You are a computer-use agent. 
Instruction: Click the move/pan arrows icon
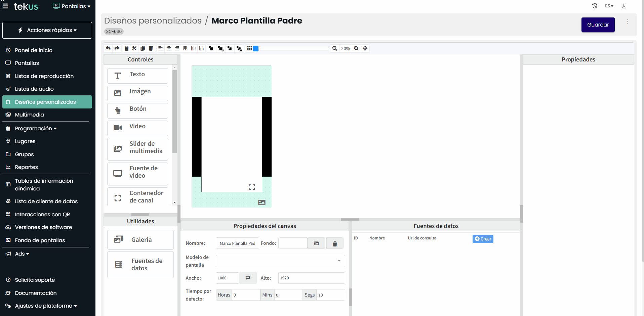(365, 48)
